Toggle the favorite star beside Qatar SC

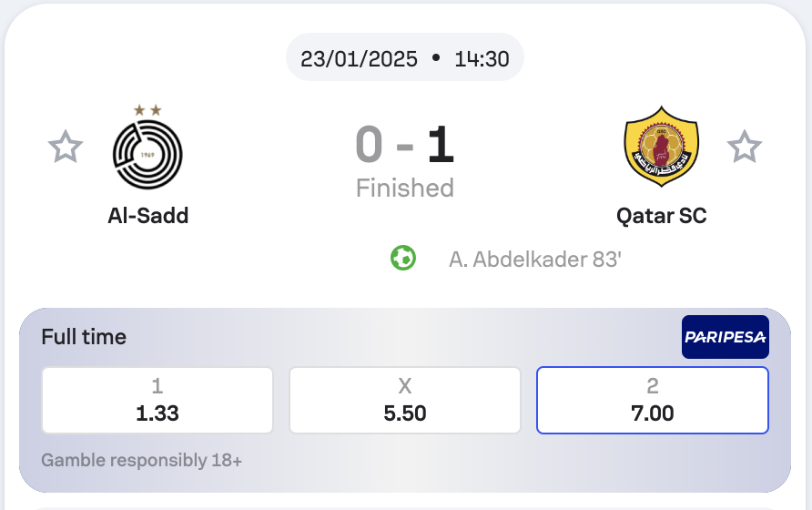click(x=744, y=147)
